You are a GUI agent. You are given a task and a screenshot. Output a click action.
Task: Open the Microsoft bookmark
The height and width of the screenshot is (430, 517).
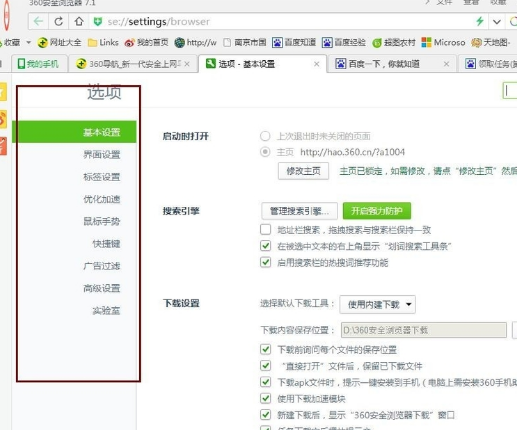click(x=443, y=43)
